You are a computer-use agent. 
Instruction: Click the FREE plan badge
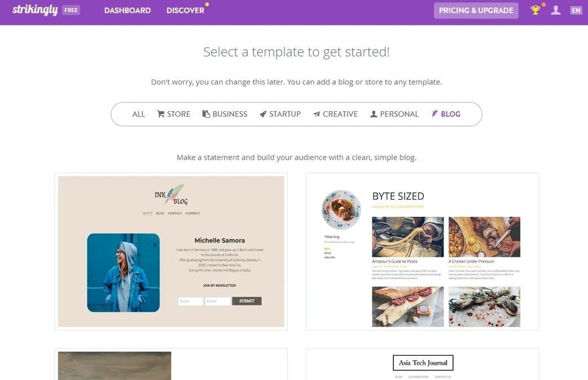[x=71, y=10]
